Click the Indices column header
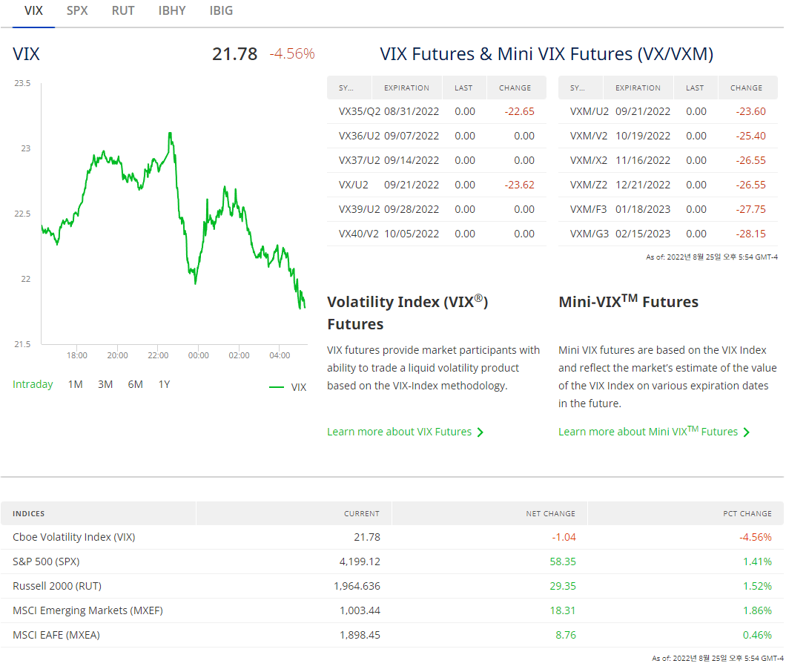Image resolution: width=786 pixels, height=672 pixels. [x=98, y=513]
